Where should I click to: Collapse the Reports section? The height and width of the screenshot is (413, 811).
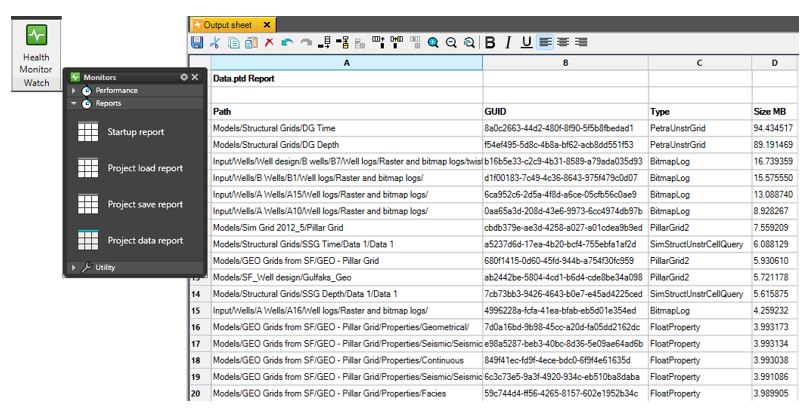click(x=73, y=103)
